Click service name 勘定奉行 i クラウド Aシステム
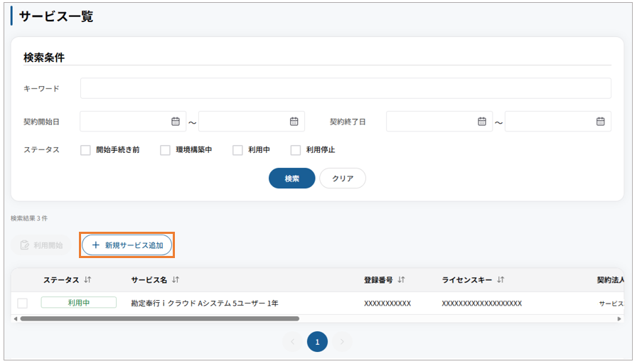Screen dimensions: 637x364 205,304
